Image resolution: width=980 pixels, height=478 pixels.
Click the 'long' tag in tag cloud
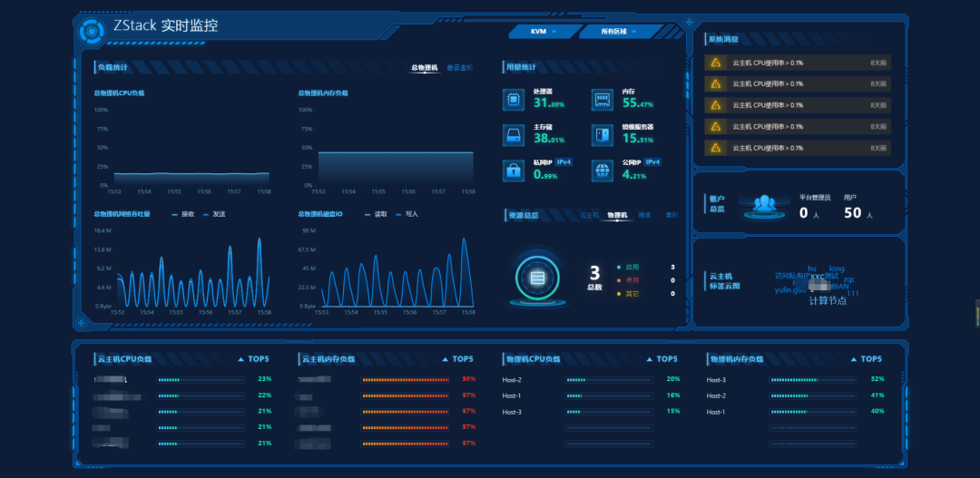tap(837, 268)
